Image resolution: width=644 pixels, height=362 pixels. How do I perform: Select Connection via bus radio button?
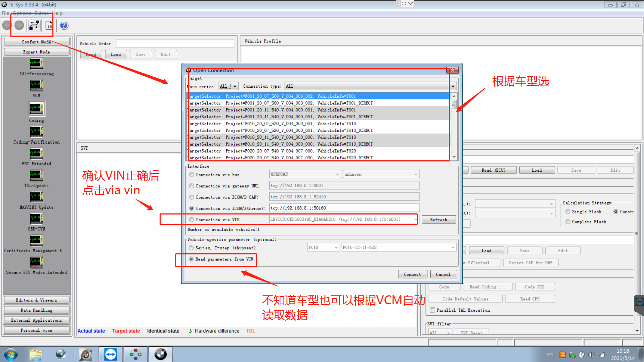tap(192, 175)
